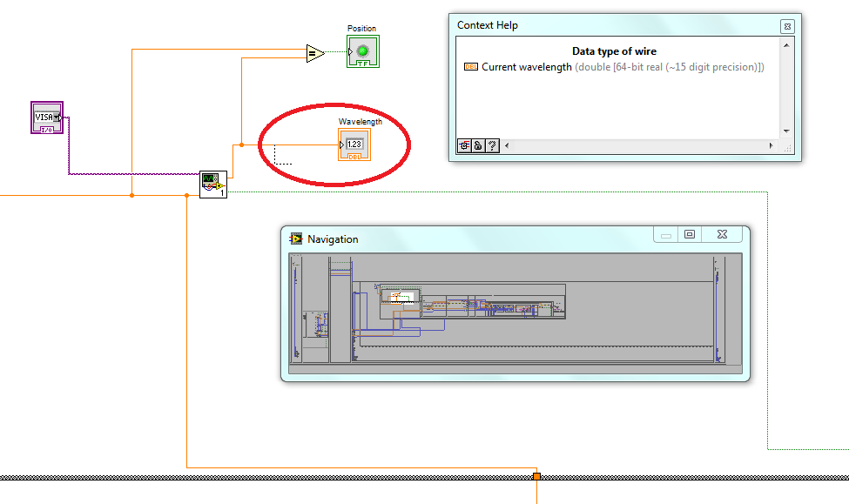Click 'Current wavelength' text in Context Help
The image size is (849, 504).
[527, 67]
